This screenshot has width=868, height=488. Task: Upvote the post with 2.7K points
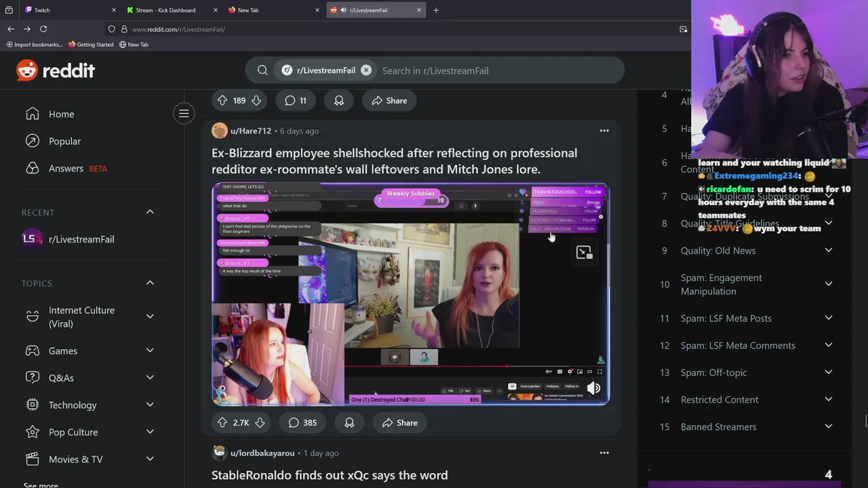pos(222,422)
